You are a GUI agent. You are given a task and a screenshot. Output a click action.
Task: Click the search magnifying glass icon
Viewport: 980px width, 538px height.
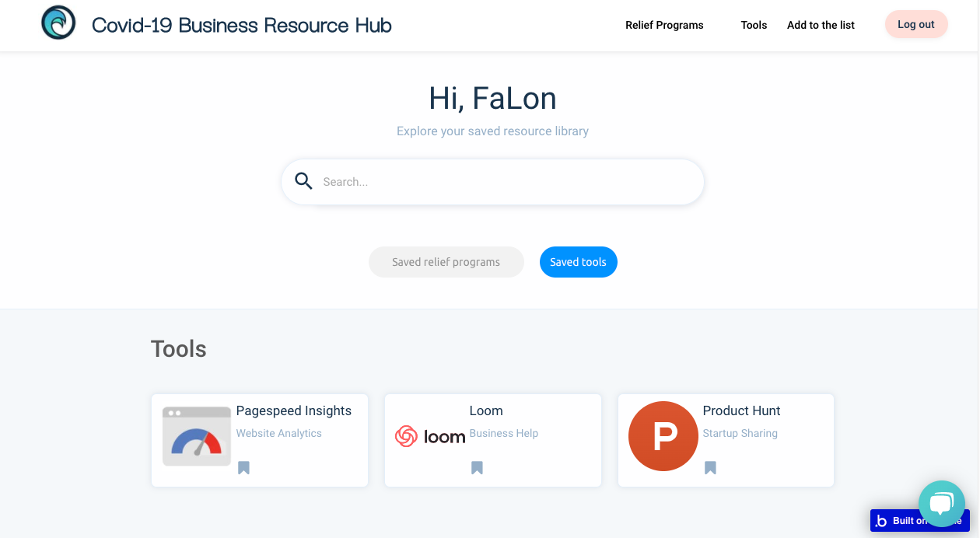coord(303,181)
